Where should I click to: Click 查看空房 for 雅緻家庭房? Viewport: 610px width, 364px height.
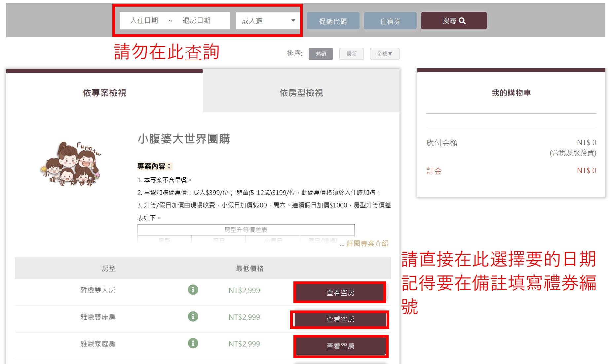340,346
